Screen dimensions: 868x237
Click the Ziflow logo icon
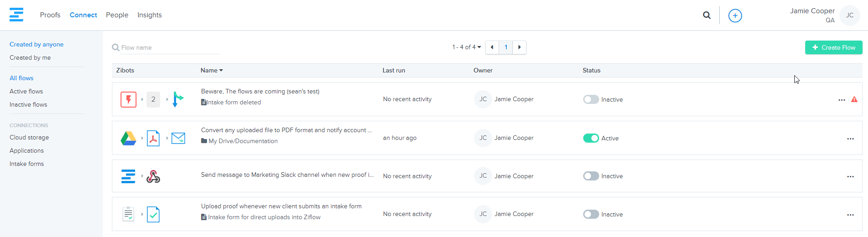pos(16,15)
